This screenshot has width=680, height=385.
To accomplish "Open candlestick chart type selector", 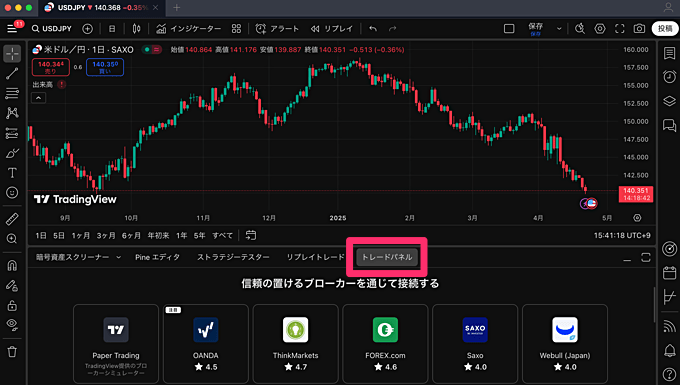I will click(136, 29).
